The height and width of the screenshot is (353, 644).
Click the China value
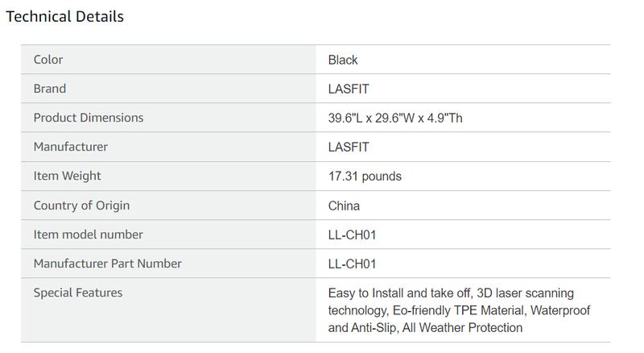[344, 206]
